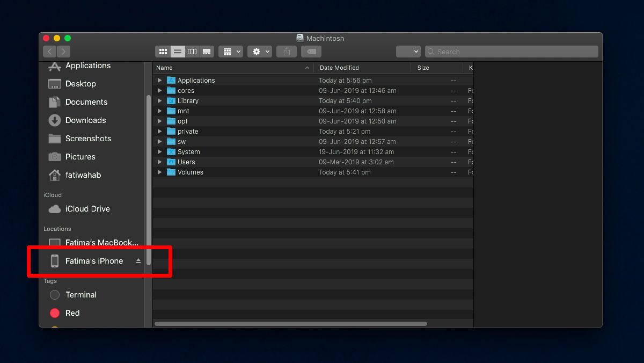The height and width of the screenshot is (363, 644).
Task: Open the Share menu in the toolbar
Action: coord(286,52)
